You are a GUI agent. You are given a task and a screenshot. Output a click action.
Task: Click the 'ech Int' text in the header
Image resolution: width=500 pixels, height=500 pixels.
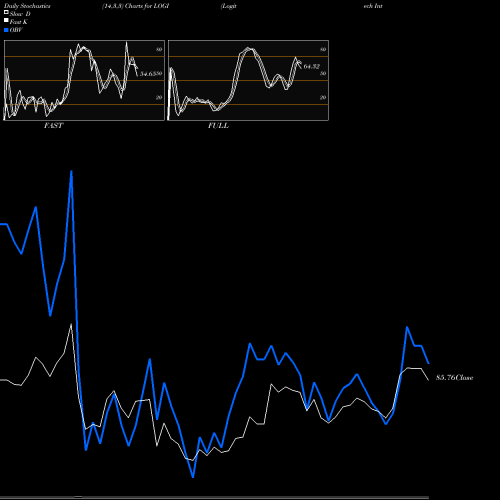click(373, 6)
